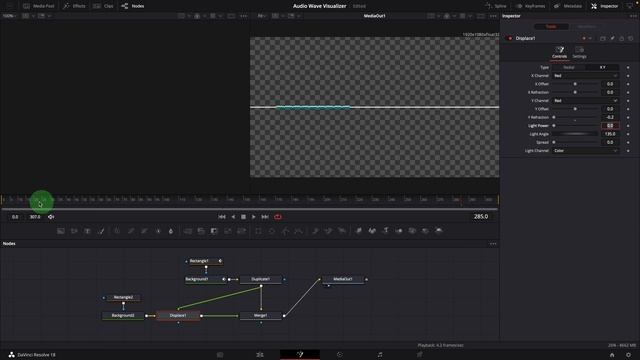This screenshot has width=640, height=360.
Task: Add a Transform node from the toolbar
Action: (x=242, y=231)
